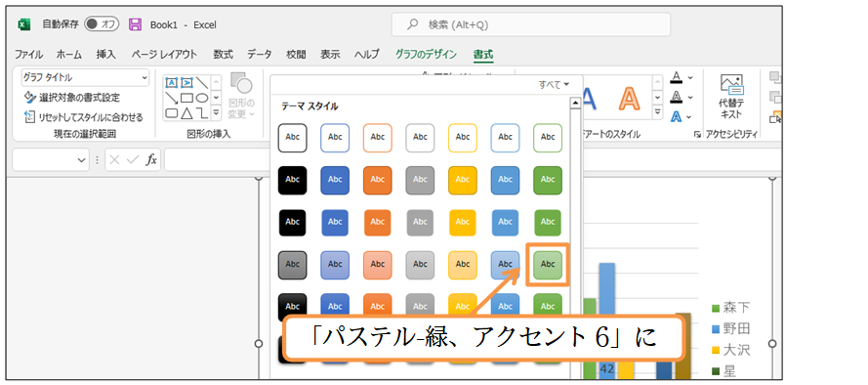The height and width of the screenshot is (385, 868).
Task: Select the 野田 legend entry
Action: [x=730, y=329]
